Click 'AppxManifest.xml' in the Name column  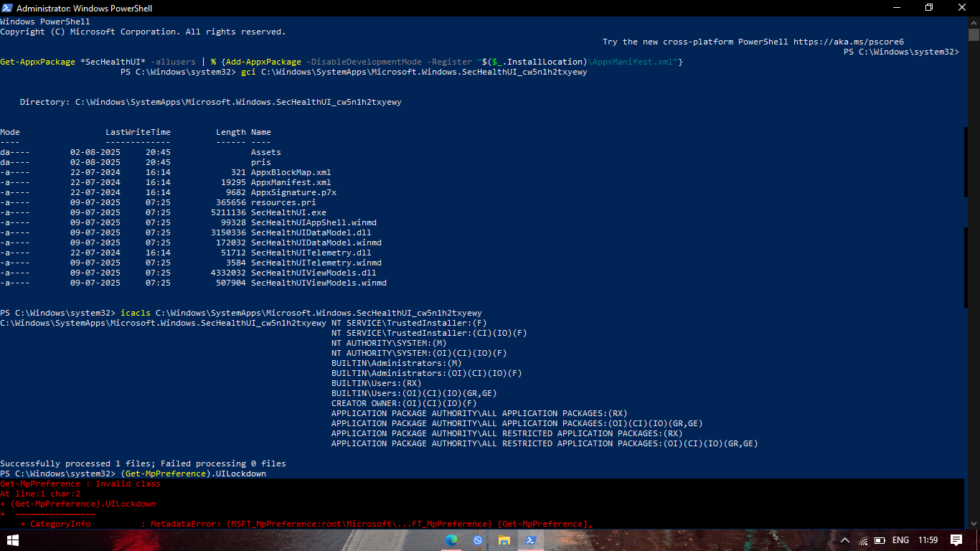(291, 182)
